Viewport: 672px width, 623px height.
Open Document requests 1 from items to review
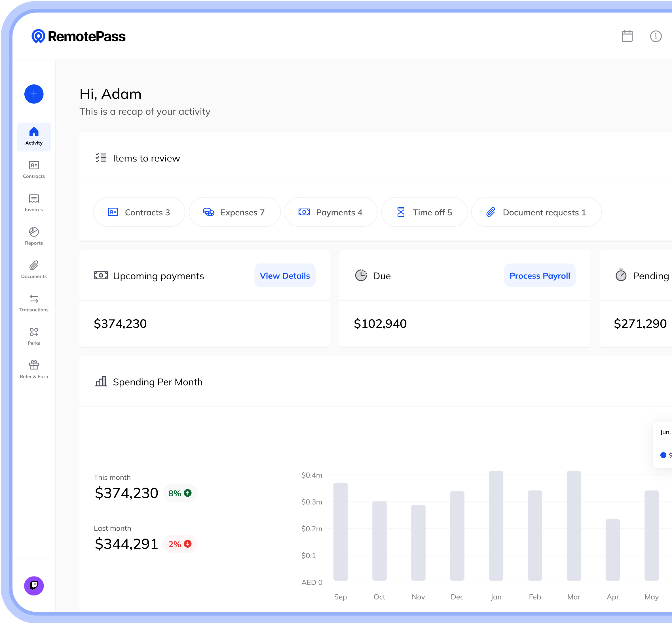tap(536, 212)
